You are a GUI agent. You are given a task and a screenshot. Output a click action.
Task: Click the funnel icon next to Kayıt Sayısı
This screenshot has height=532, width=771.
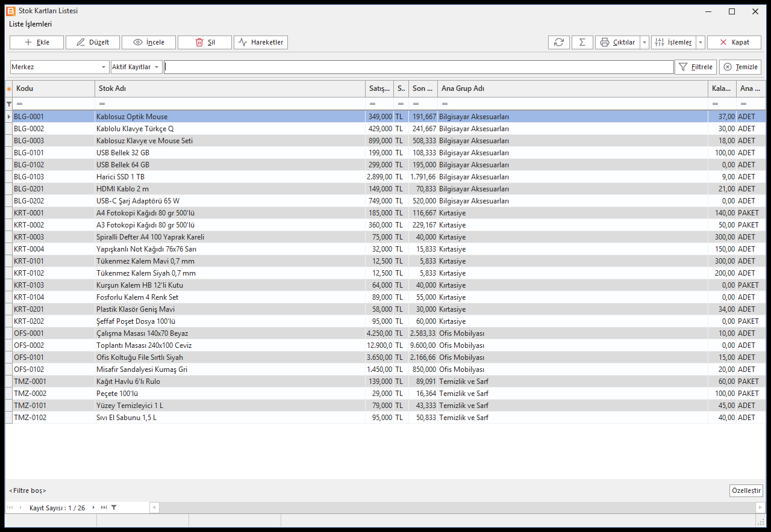coord(114,508)
